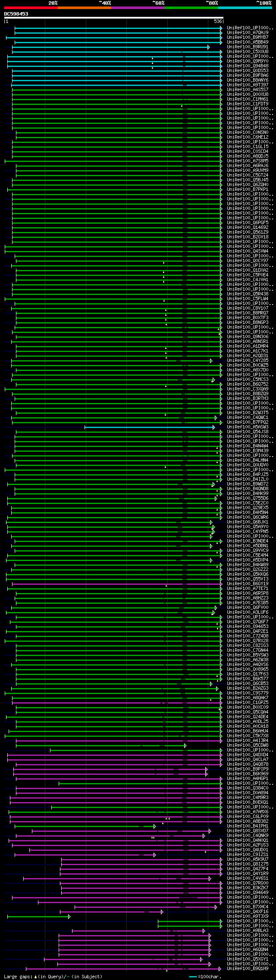
Task: Select hit label UniRef100_C4YPN5
Action: pos(248,532)
